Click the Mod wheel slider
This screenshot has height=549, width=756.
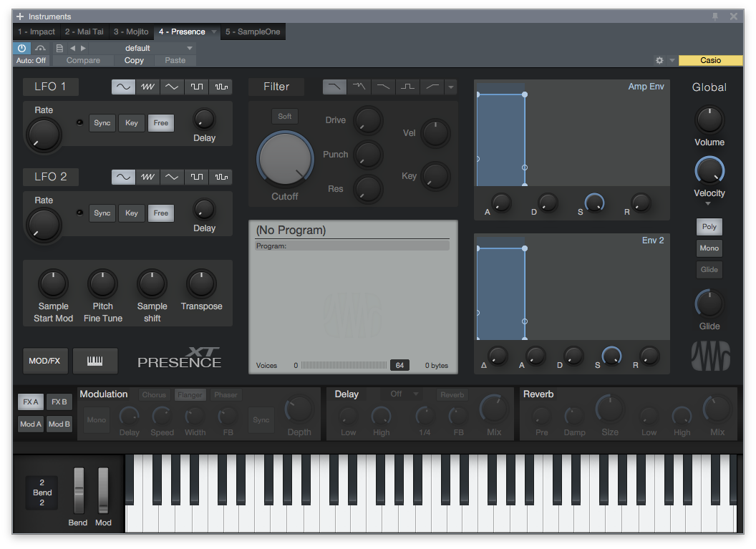[103, 490]
